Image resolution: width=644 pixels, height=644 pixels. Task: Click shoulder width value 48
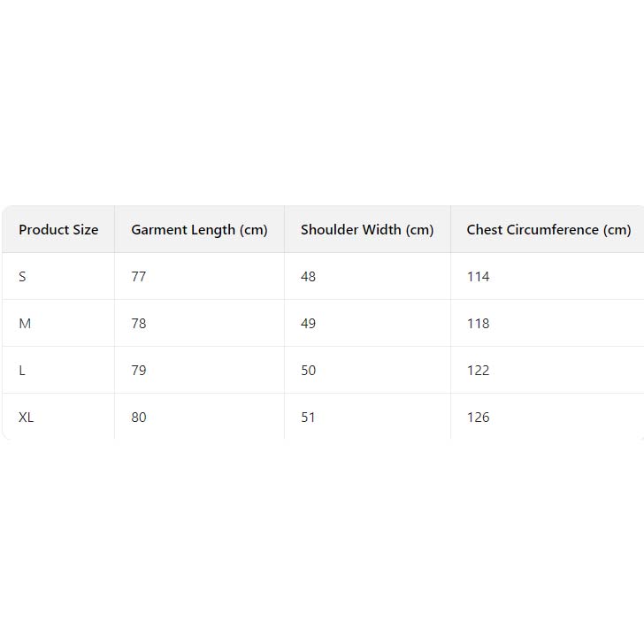308,277
